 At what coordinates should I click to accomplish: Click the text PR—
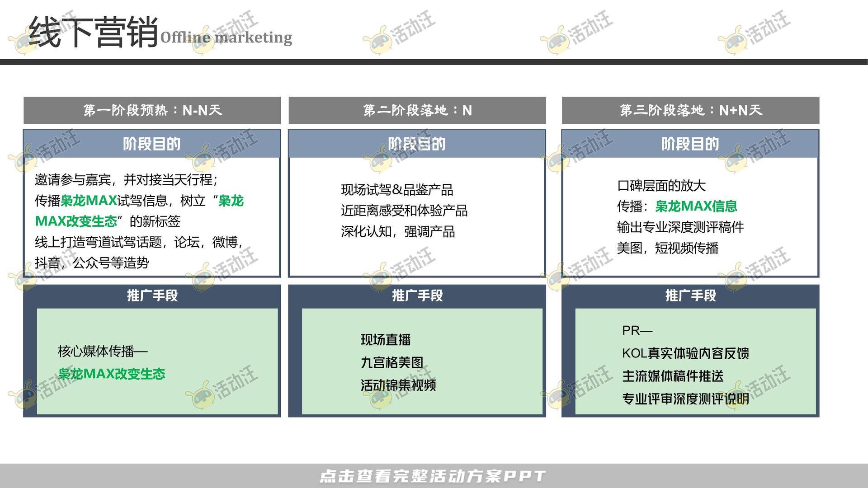(x=637, y=331)
